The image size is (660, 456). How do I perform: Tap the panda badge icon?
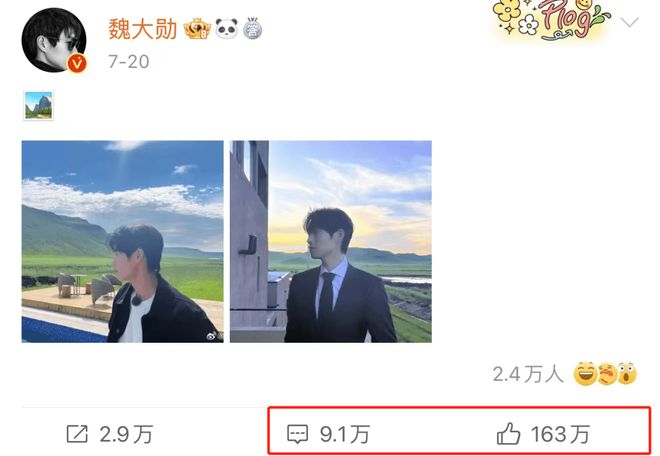(x=227, y=29)
